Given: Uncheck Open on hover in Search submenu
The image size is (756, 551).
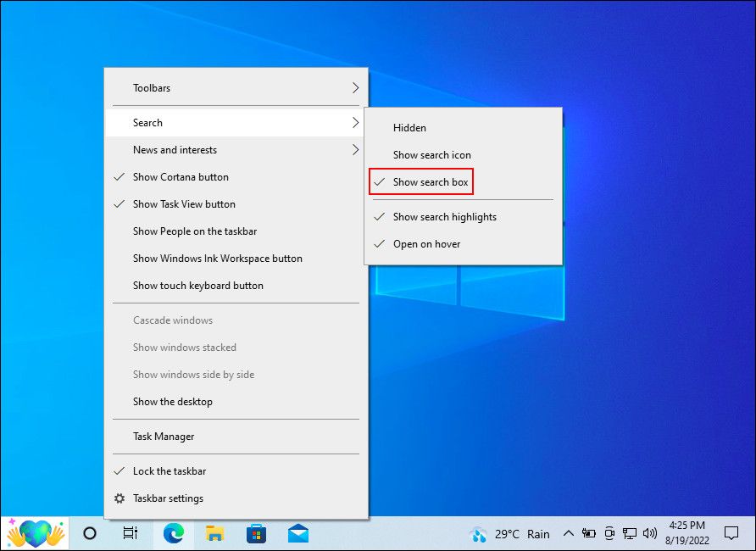Looking at the screenshot, I should [x=428, y=243].
